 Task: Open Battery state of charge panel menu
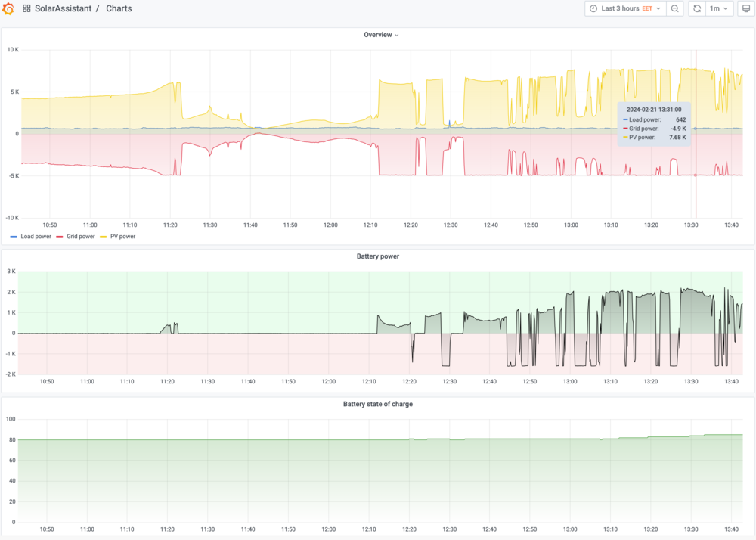click(377, 404)
